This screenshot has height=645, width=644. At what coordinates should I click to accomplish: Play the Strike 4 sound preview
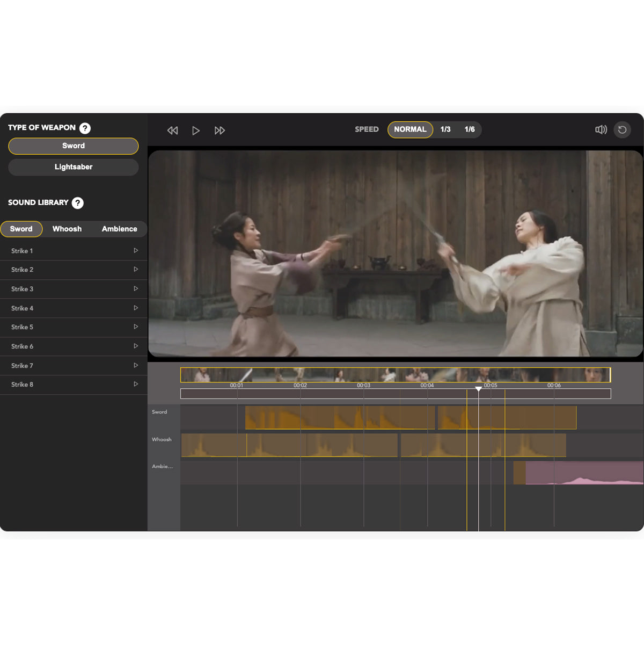136,308
